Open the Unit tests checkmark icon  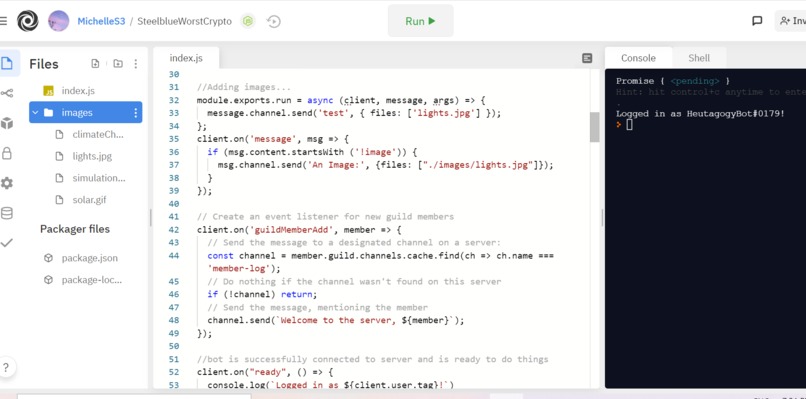point(7,243)
